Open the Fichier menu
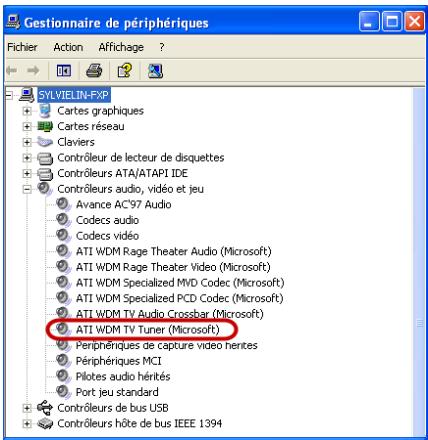 (22, 47)
